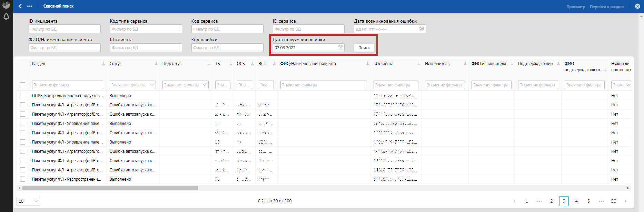644x212 pixels.
Task: Open calendar for Дата возникновения ошибки
Action: [x=422, y=29]
